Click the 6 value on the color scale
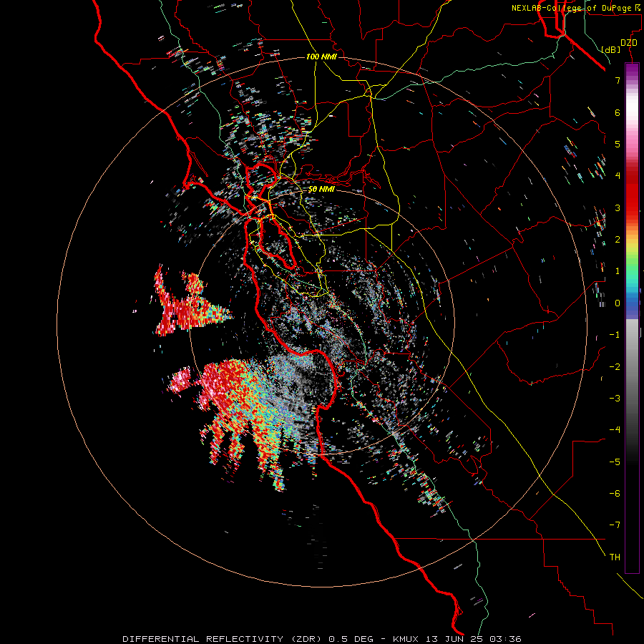 (x=618, y=112)
